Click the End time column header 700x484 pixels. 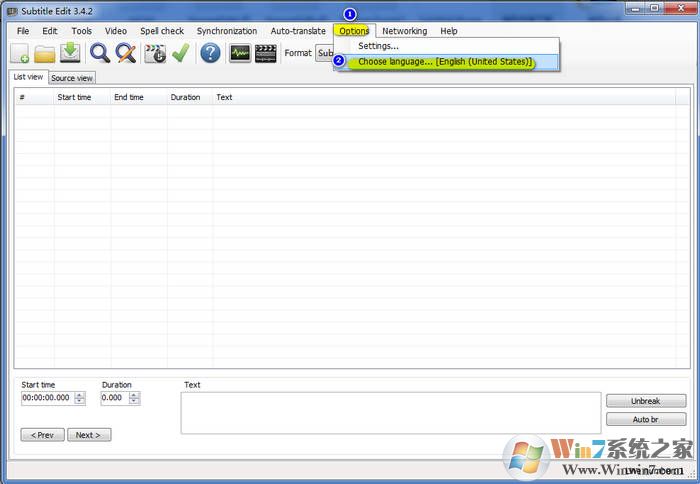[139, 97]
